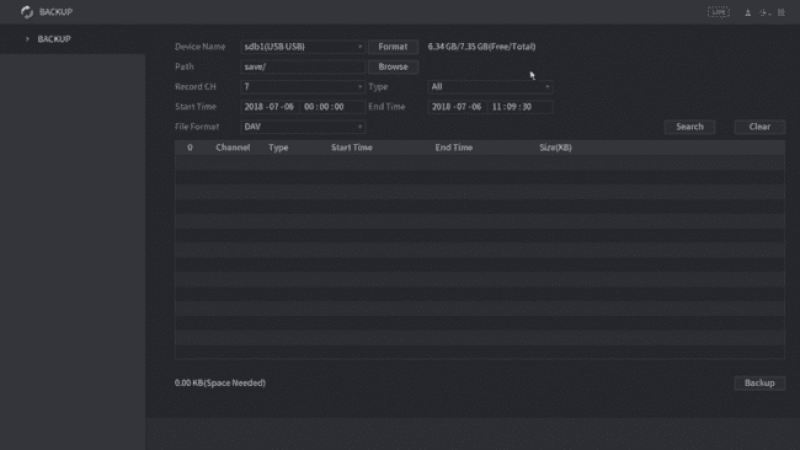Click the 0.00 KB(Space Needed) text
This screenshot has height=450, width=800.
click(220, 383)
